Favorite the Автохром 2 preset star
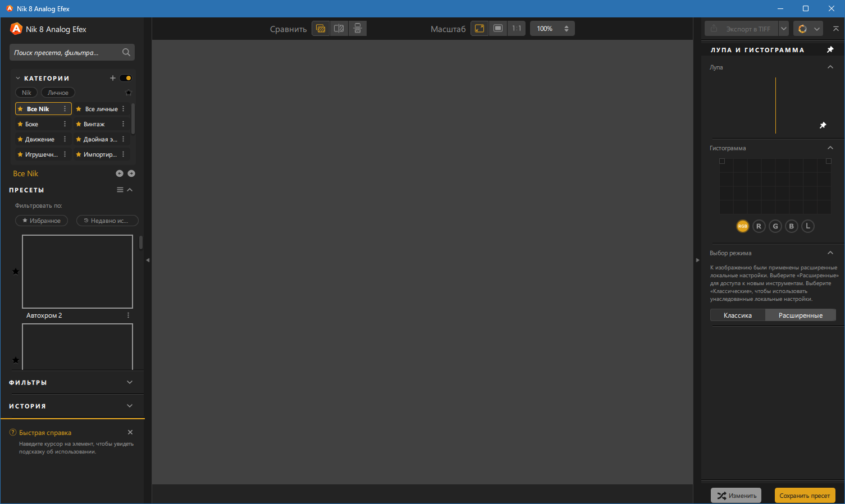This screenshot has width=845, height=504. 16,272
